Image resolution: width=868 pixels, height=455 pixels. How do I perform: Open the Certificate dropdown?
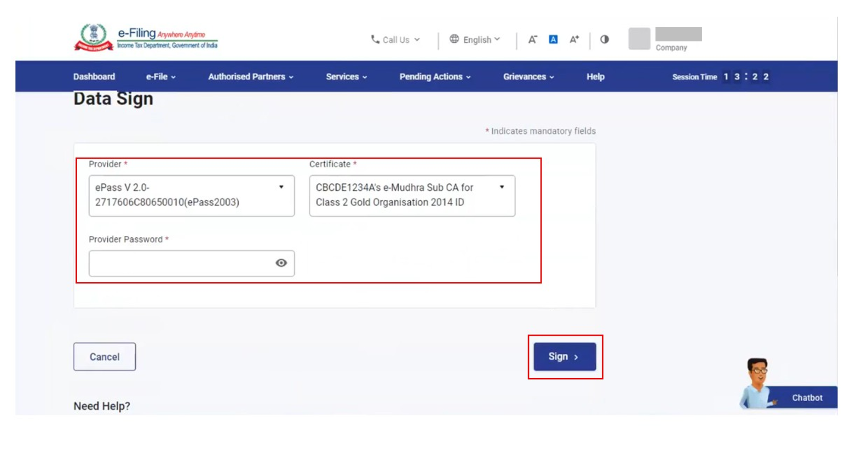412,195
